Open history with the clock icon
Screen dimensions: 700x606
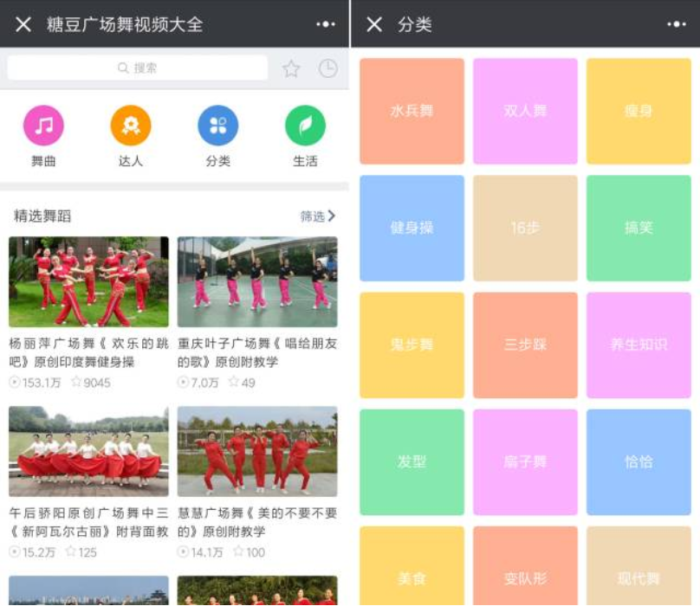tap(328, 68)
